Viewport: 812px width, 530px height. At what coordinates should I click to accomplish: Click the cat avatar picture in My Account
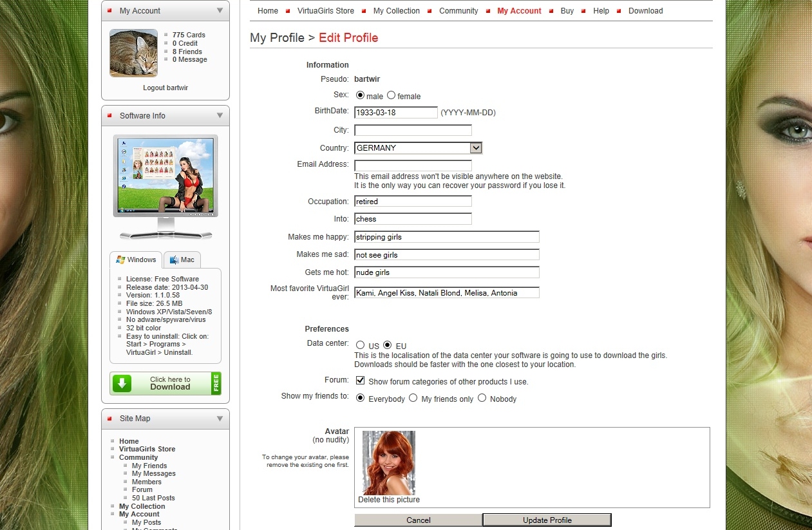click(133, 53)
